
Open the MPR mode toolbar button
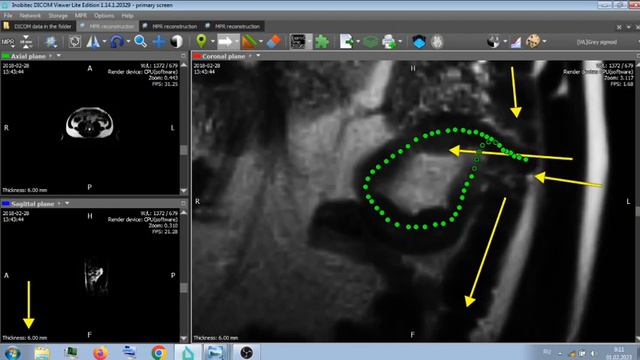coord(8,42)
